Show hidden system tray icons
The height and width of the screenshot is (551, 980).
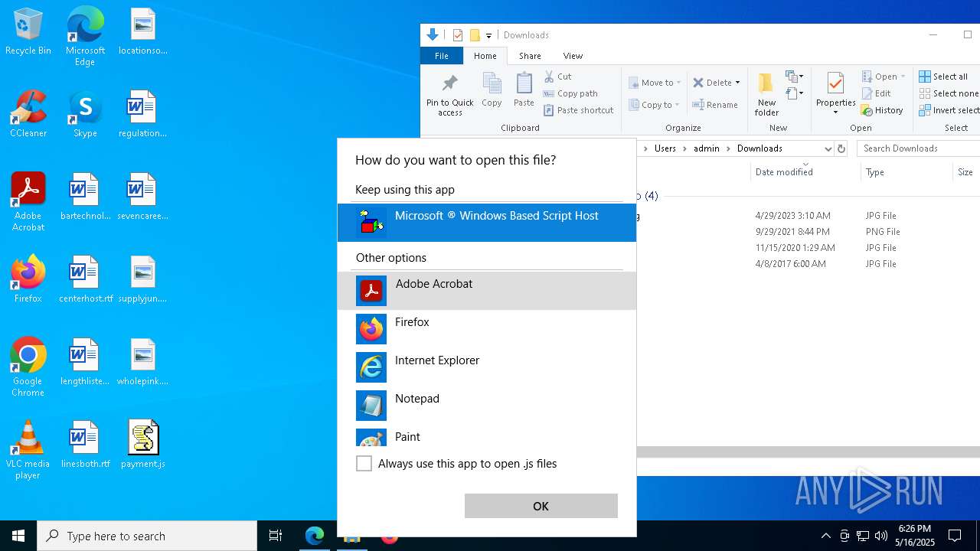(825, 536)
